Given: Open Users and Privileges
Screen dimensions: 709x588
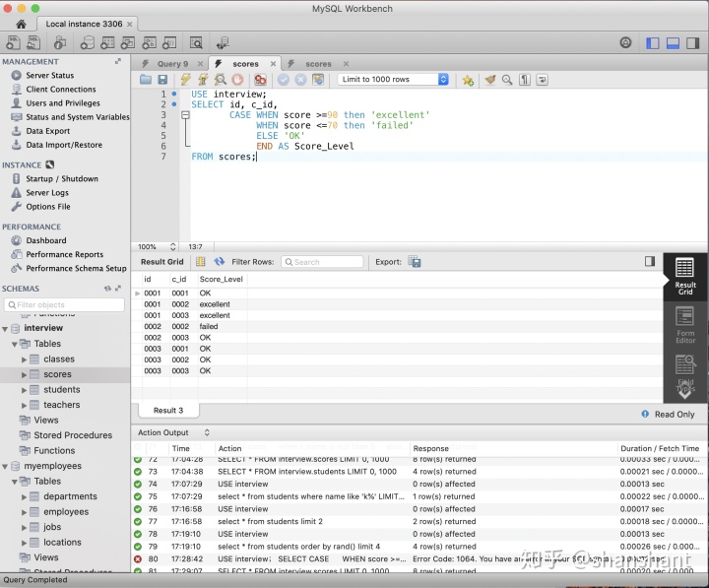Looking at the screenshot, I should pyautogui.click(x=63, y=103).
